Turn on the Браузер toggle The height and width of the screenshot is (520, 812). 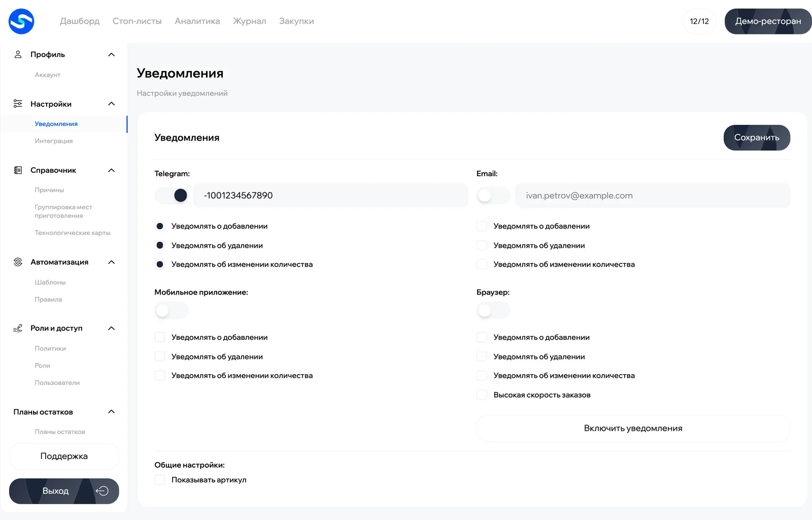click(x=493, y=310)
